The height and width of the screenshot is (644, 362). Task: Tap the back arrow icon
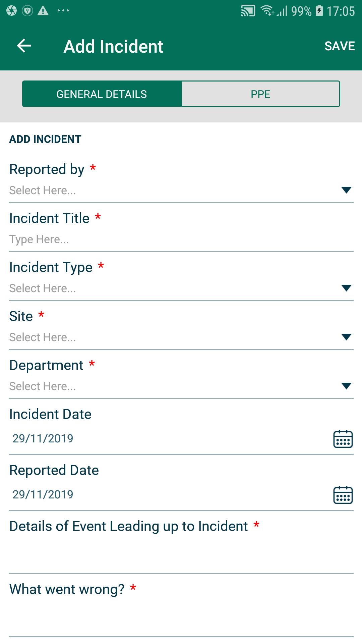pyautogui.click(x=24, y=46)
